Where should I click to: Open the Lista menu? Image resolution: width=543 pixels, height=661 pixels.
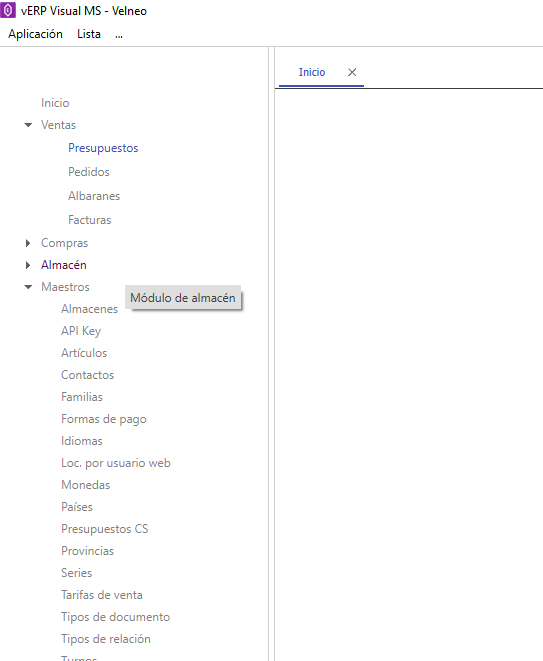pos(89,34)
